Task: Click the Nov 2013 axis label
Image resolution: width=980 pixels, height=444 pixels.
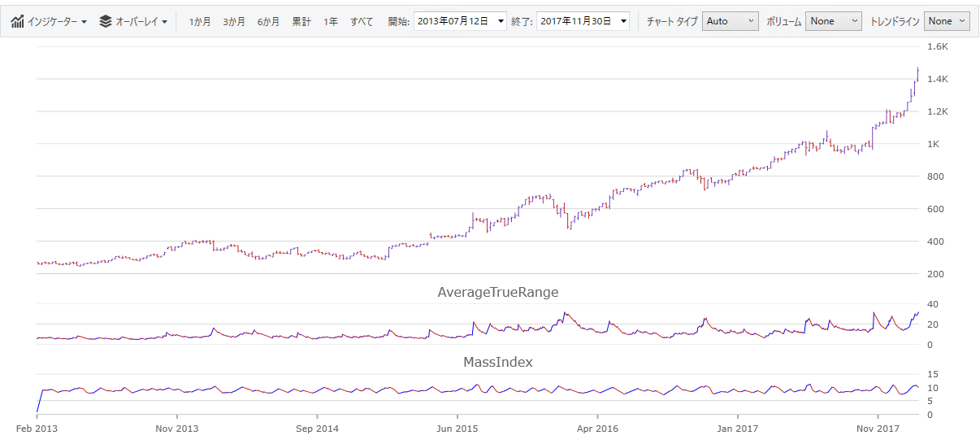Action: [176, 428]
